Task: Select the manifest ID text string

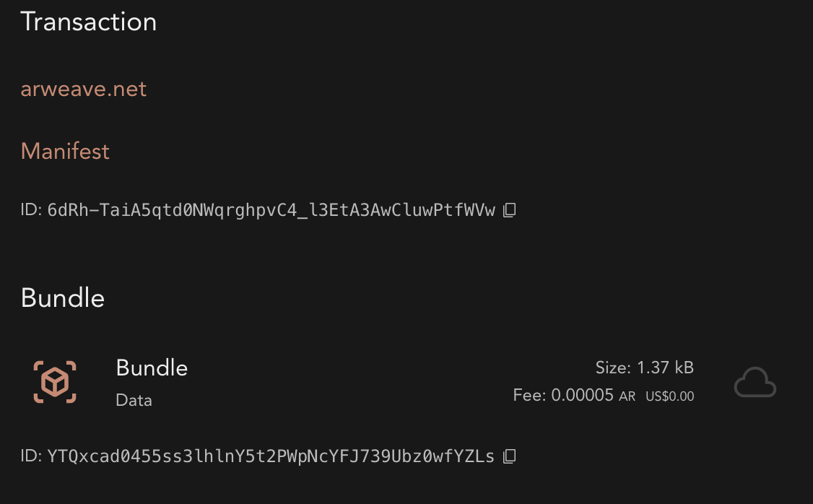Action: (x=271, y=209)
